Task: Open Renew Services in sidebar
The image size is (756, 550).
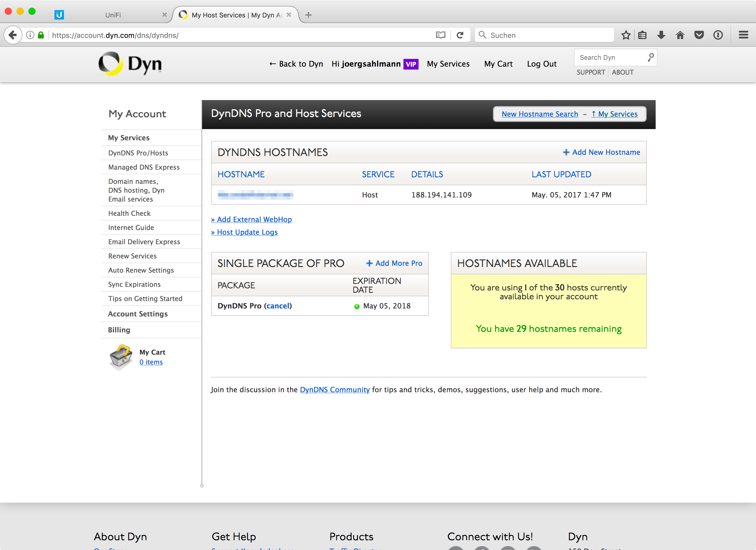Action: [132, 256]
